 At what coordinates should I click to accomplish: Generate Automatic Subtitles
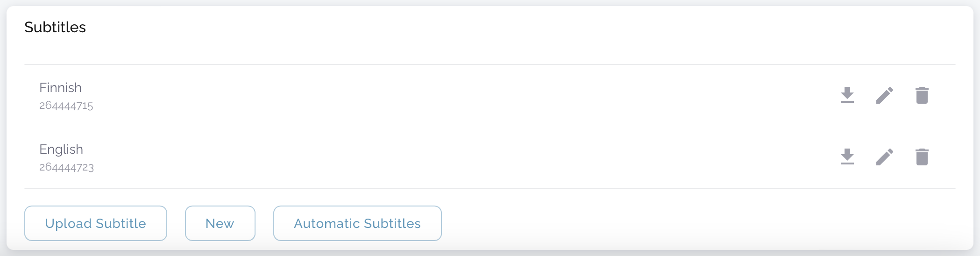357,223
